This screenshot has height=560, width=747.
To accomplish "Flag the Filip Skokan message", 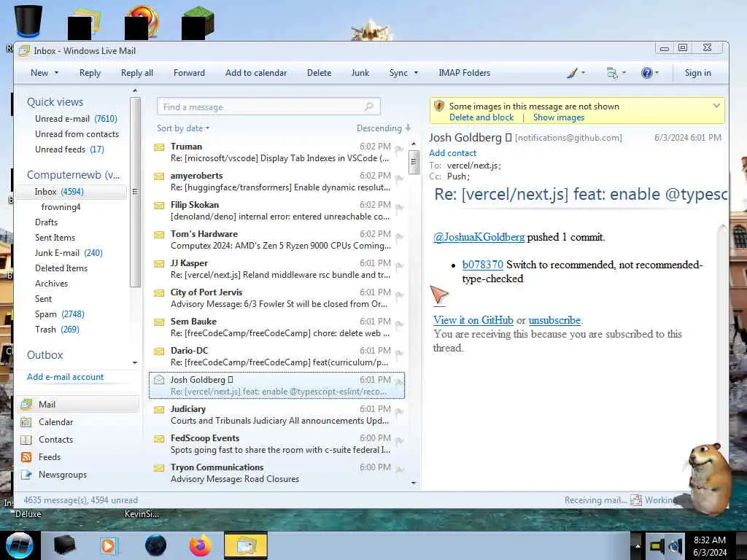I will pos(400,208).
